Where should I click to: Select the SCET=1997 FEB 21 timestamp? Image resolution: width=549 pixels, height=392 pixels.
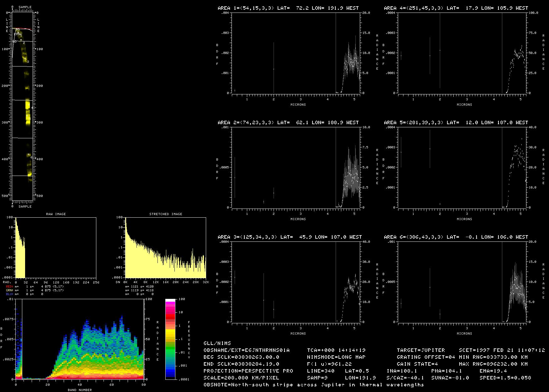[502, 350]
